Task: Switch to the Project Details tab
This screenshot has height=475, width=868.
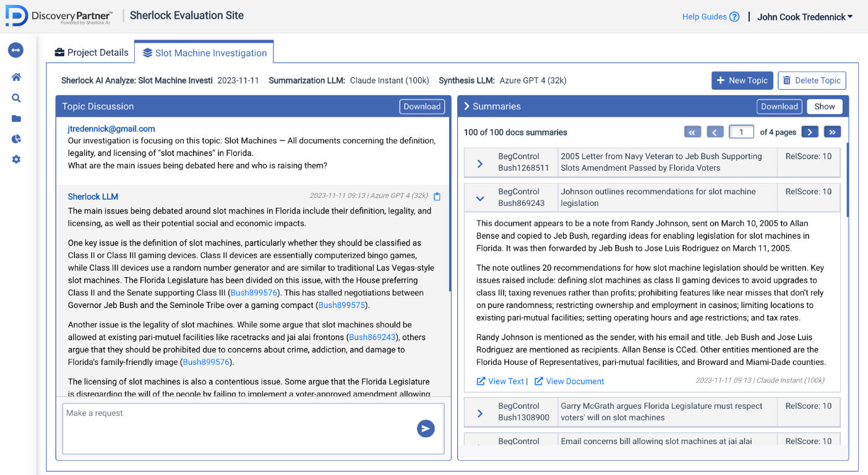Action: pos(92,53)
